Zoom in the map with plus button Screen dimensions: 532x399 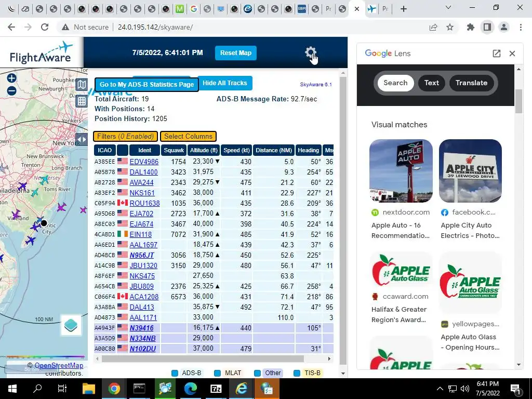[11, 78]
